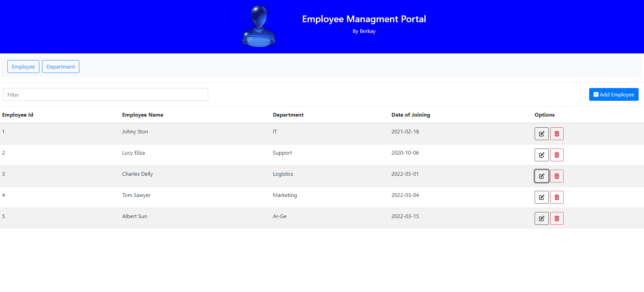The width and height of the screenshot is (644, 292).
Task: Delete employee Johny Ston
Action: coord(557,134)
